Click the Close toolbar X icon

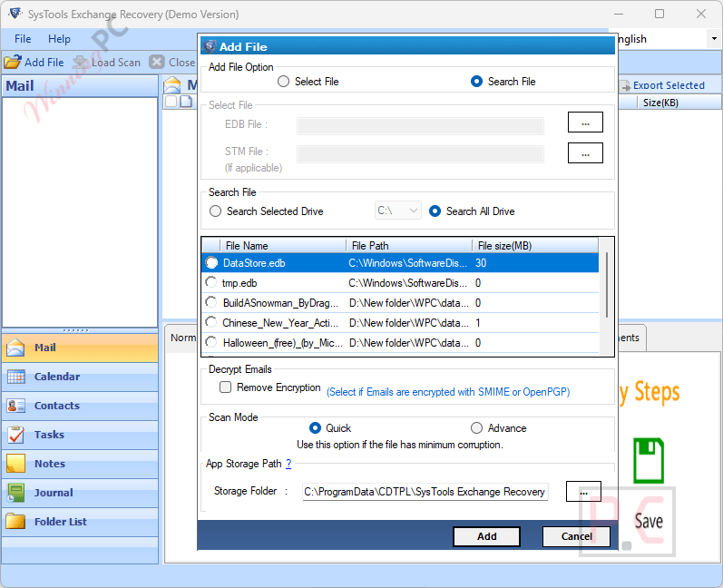[157, 62]
